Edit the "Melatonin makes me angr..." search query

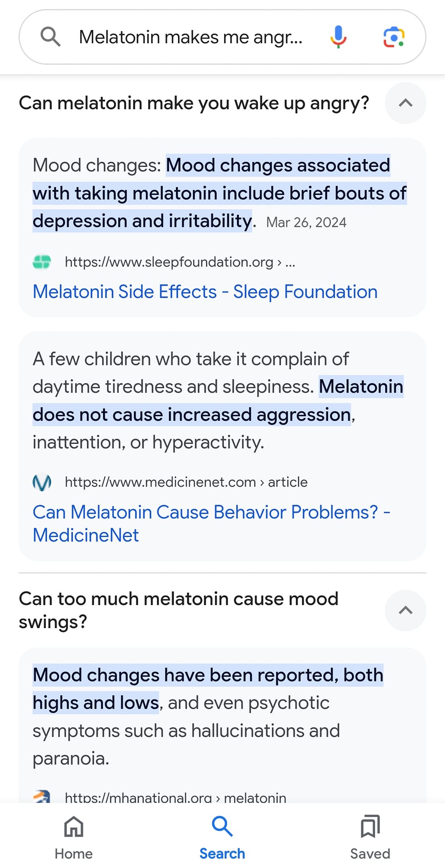pyautogui.click(x=191, y=37)
